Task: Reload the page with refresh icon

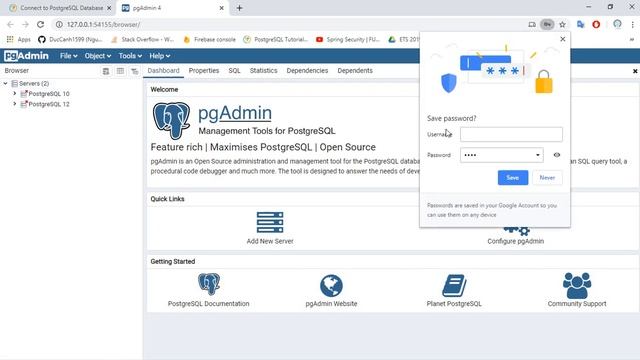Action: pos(40,24)
